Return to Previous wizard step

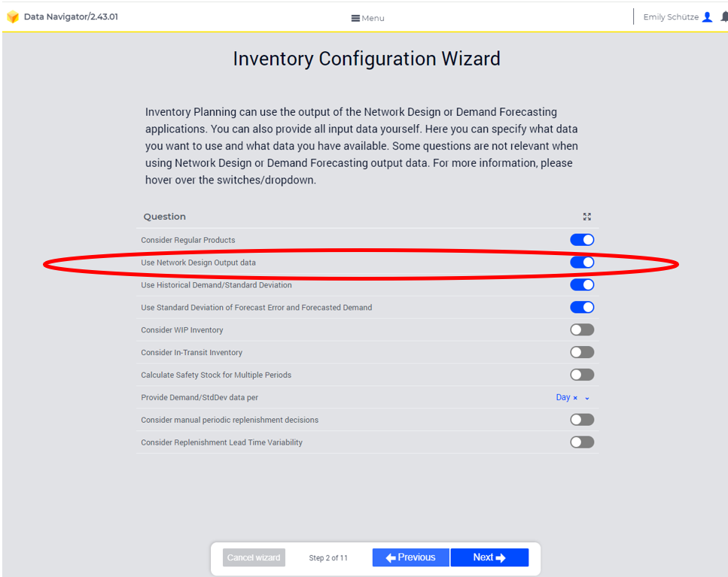pos(411,557)
